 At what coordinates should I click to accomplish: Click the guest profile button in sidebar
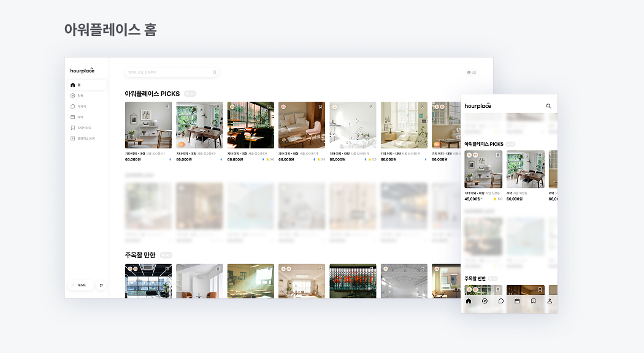[x=81, y=285]
